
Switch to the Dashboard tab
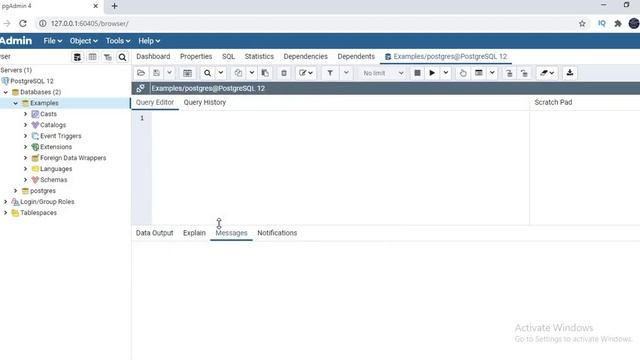153,56
